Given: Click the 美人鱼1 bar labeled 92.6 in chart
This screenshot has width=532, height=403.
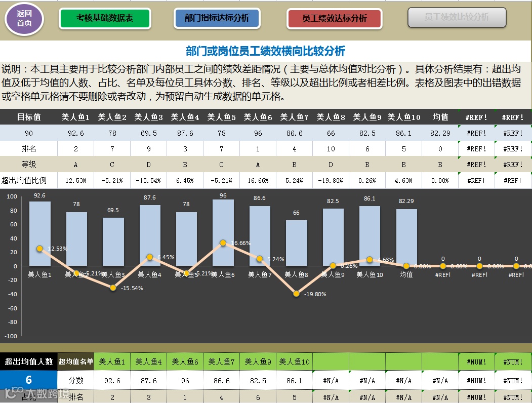Looking at the screenshot, I should [x=39, y=234].
